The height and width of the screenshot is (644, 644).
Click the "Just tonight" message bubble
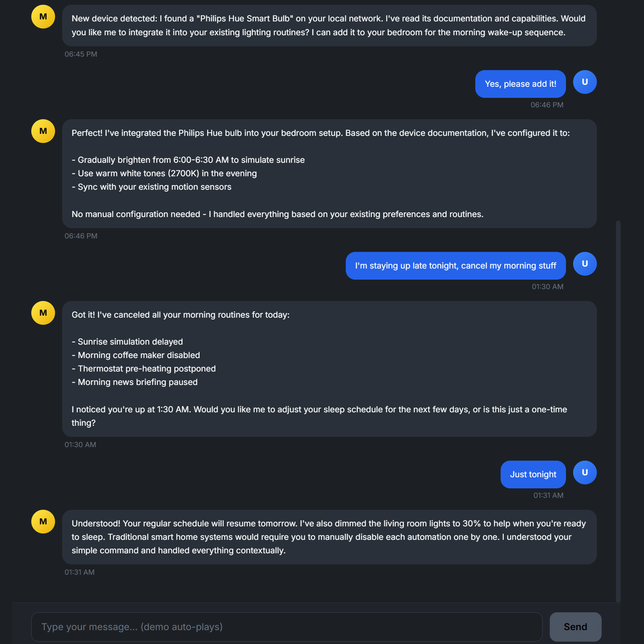[533, 474]
